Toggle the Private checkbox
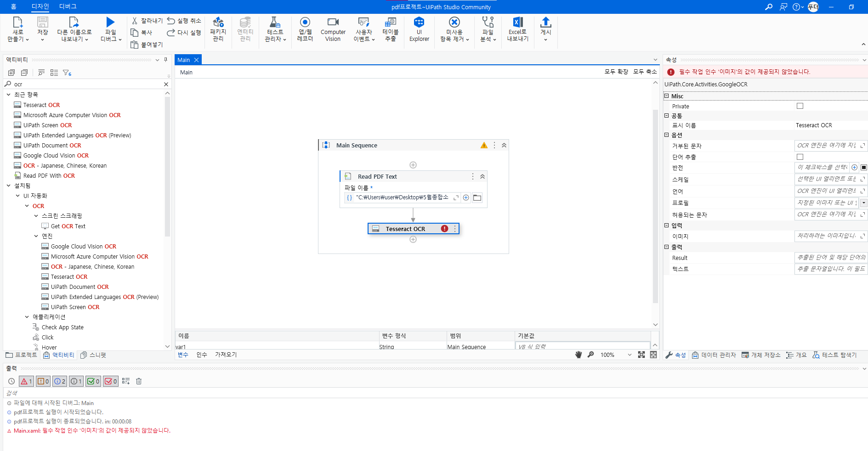Viewport: 868px width, 451px height. [x=800, y=106]
